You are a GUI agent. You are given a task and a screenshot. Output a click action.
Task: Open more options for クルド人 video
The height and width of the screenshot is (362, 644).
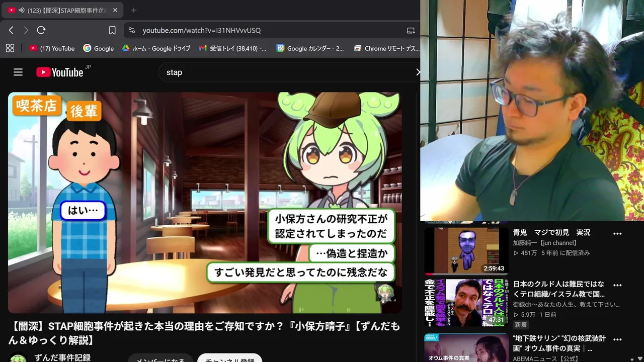617,285
